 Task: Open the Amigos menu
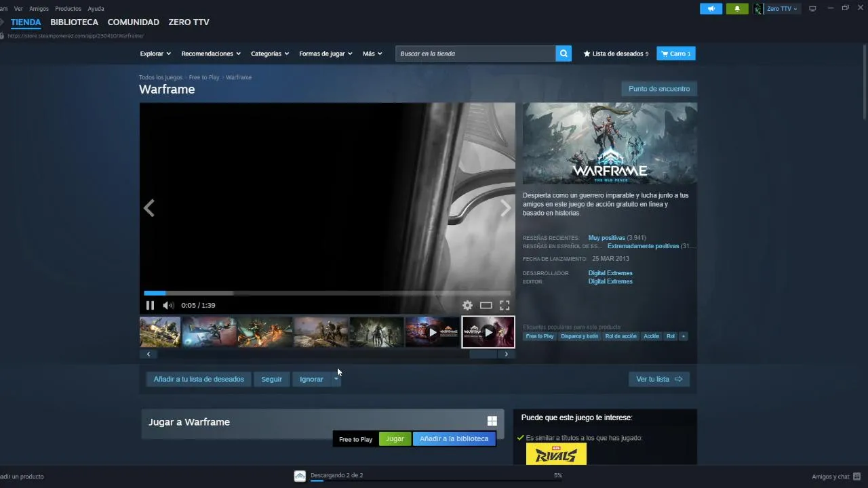pyautogui.click(x=39, y=9)
